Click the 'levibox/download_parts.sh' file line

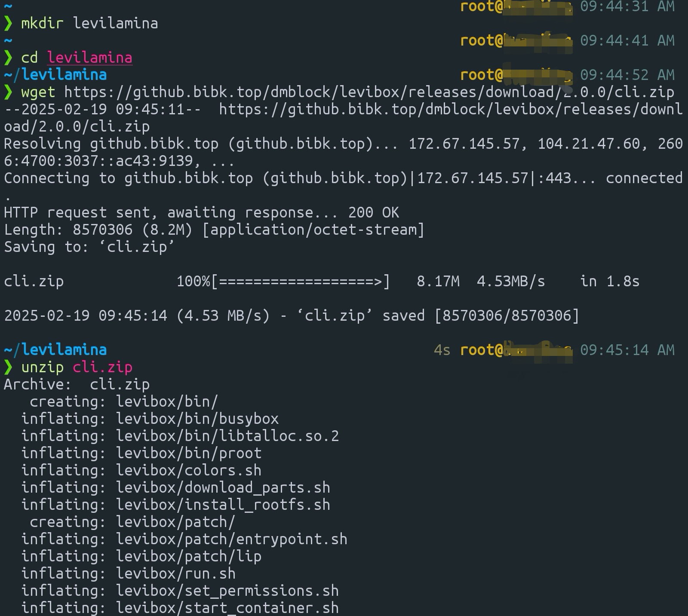coord(176,487)
